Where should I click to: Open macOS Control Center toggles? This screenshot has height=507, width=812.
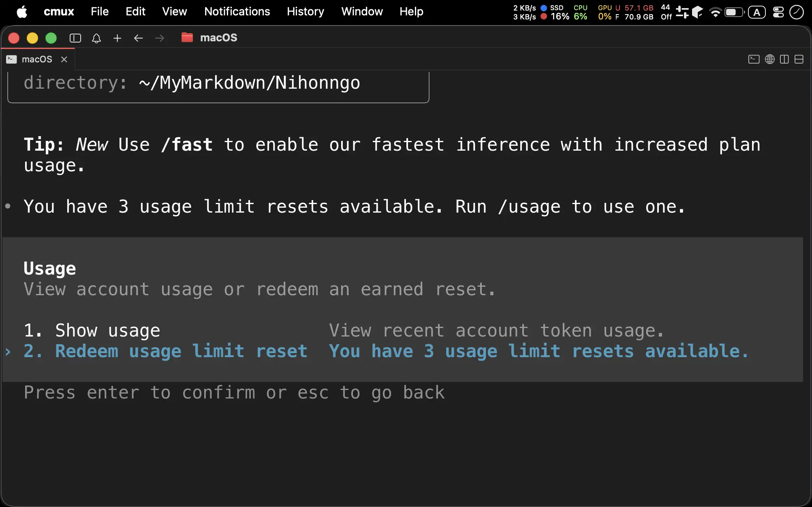click(778, 12)
